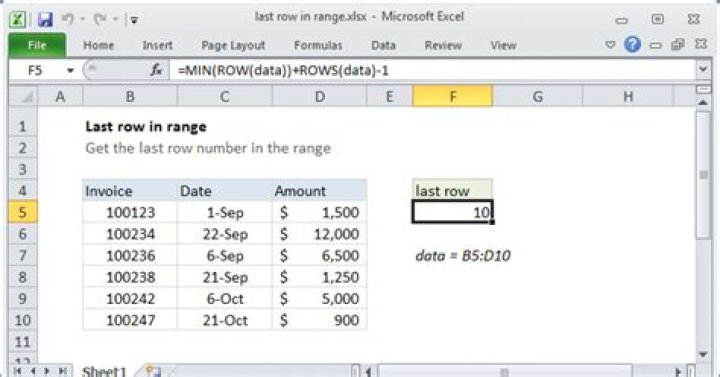This screenshot has width=720, height=377.
Task: Click the vertical split box above scrollbar
Action: (703, 90)
